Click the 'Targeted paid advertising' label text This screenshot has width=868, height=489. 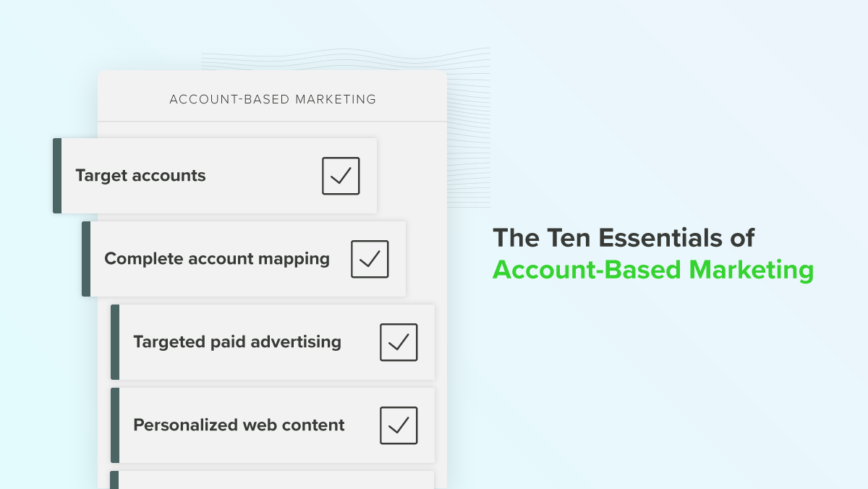(237, 342)
